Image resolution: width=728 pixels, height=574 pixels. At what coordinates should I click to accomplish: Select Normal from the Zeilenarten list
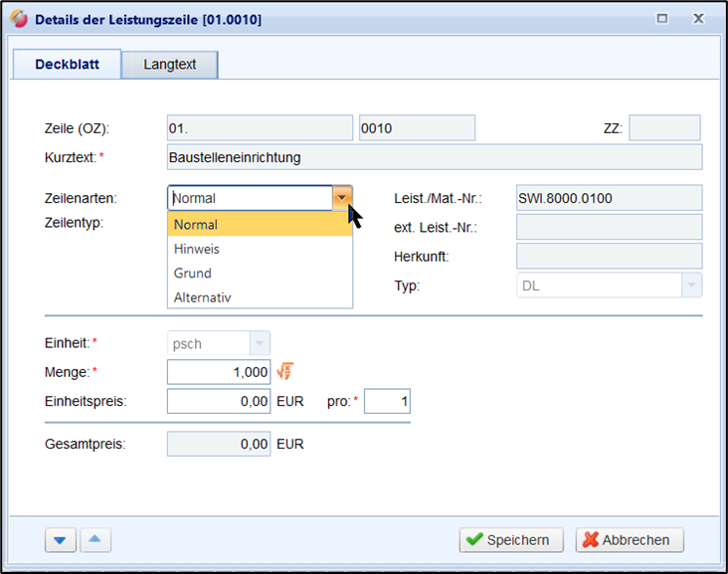[260, 225]
